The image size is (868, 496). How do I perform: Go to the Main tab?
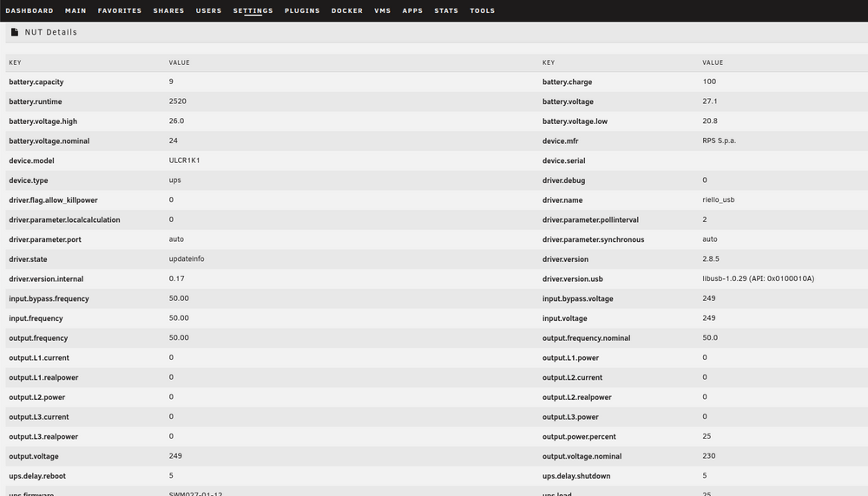76,10
